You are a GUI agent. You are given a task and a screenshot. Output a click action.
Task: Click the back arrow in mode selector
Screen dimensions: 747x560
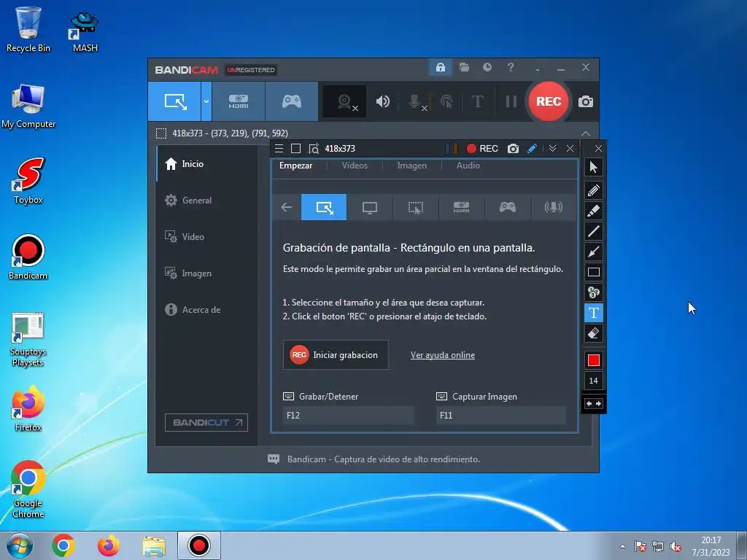(286, 207)
